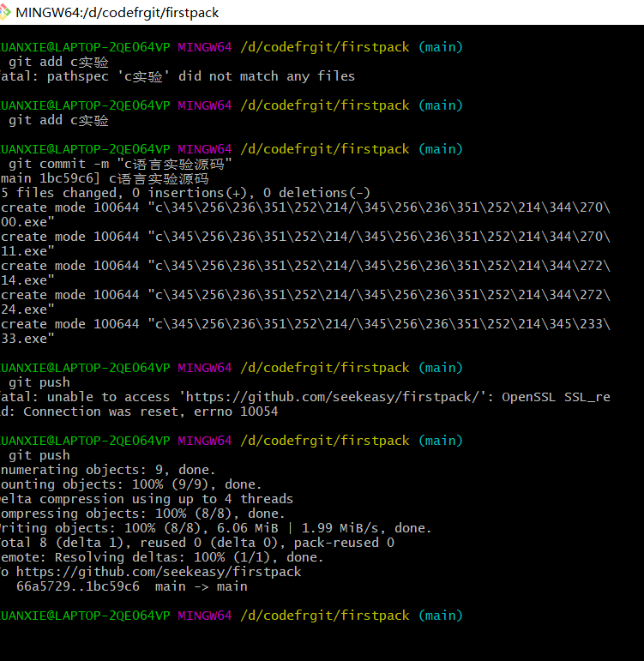Click the purple MINGW64 label on the last prompt

point(204,616)
